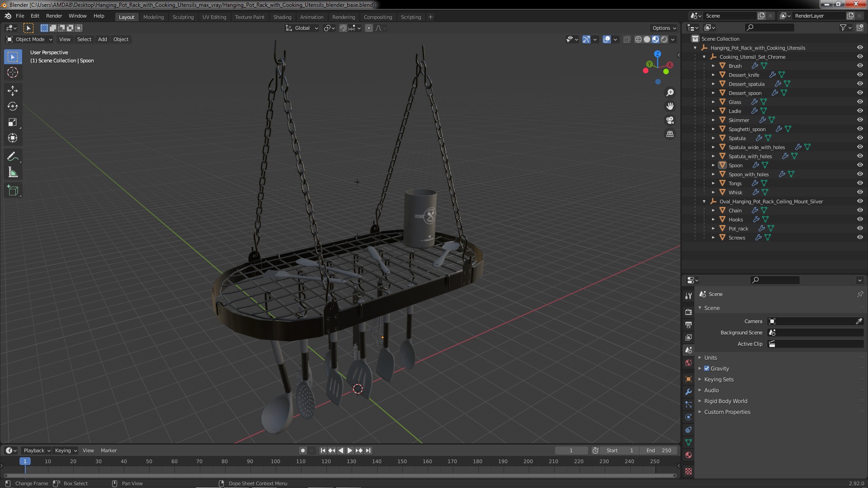Open the Object Mode dropdown

tap(30, 39)
